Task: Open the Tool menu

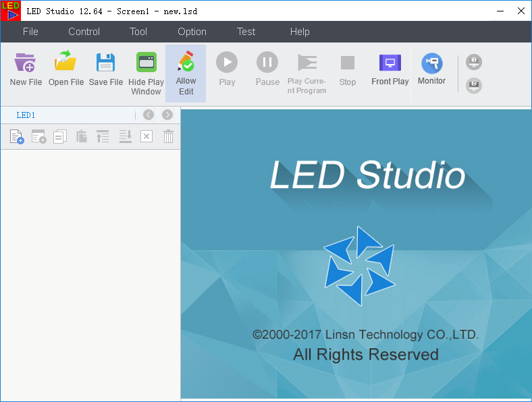Action: point(138,32)
